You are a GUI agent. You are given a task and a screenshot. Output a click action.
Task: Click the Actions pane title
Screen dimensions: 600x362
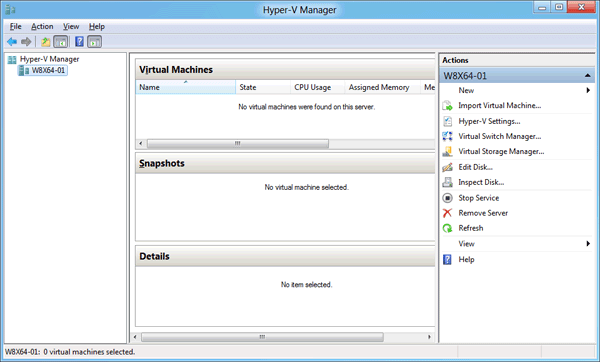(455, 60)
